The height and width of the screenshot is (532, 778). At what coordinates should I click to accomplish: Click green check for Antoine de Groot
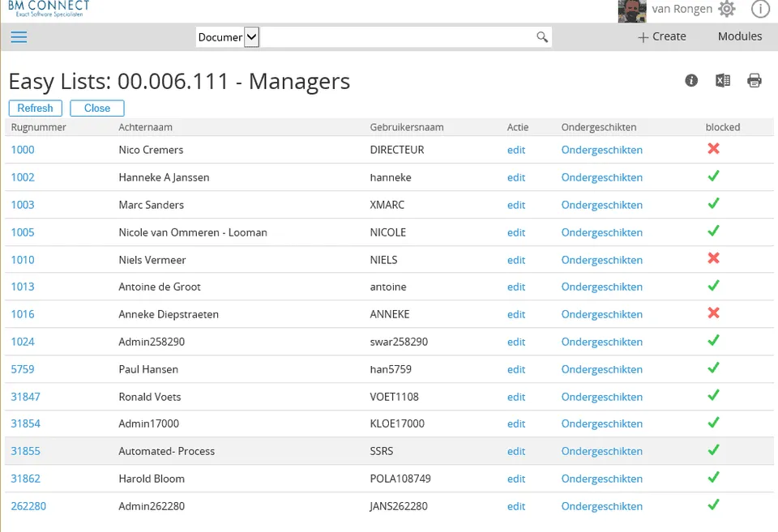[x=713, y=286]
